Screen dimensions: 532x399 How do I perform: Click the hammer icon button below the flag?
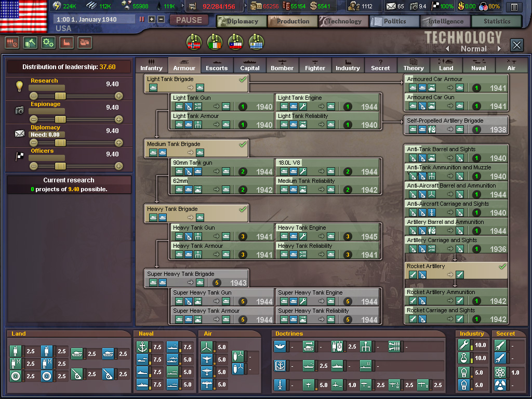click(30, 43)
